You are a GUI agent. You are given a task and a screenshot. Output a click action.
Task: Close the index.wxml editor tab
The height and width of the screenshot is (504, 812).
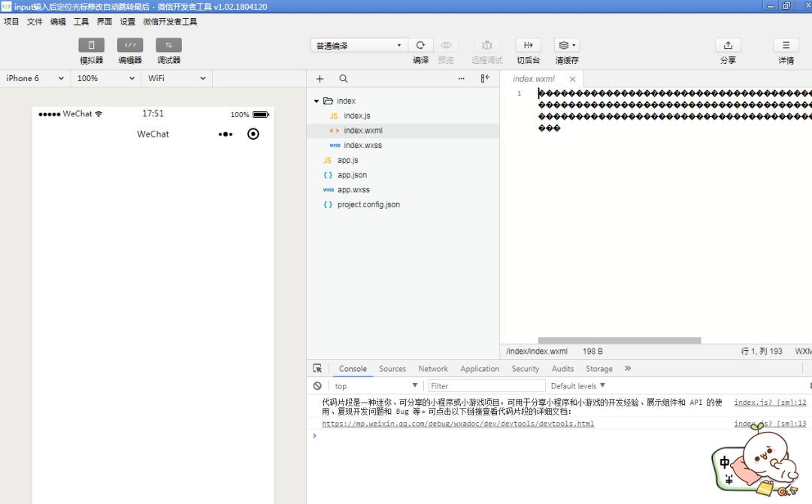(x=572, y=79)
